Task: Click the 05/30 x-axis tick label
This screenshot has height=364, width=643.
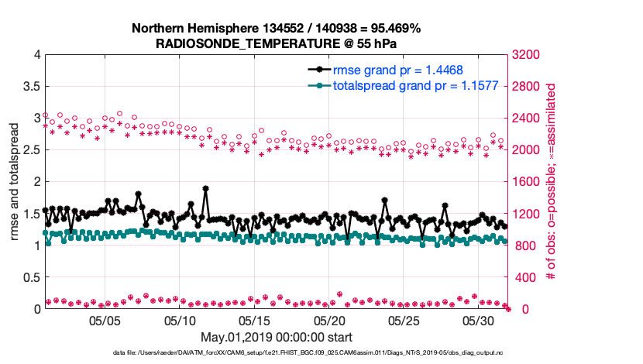Action: click(x=478, y=320)
